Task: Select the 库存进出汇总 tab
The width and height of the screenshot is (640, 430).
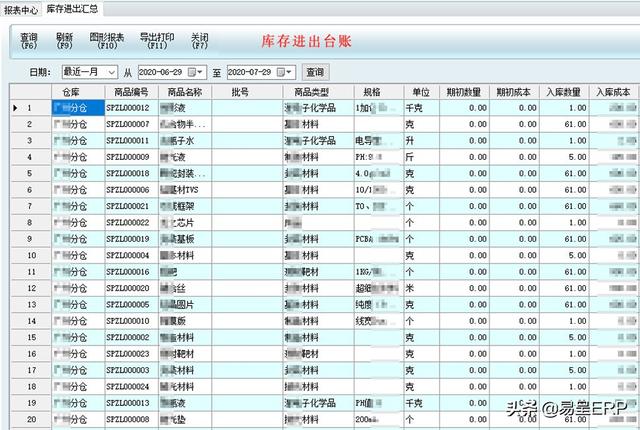Action: (72, 8)
